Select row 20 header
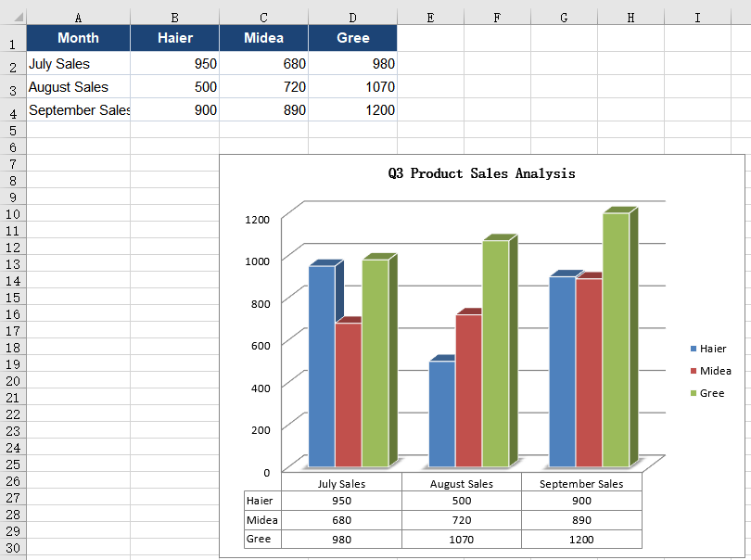The width and height of the screenshot is (751, 560). pyautogui.click(x=13, y=380)
